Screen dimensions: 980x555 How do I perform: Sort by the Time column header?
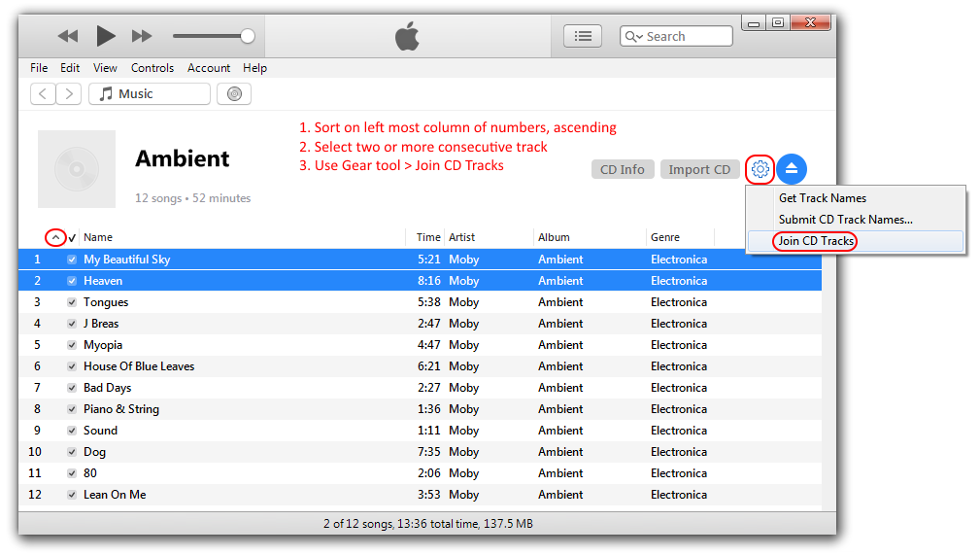point(428,237)
